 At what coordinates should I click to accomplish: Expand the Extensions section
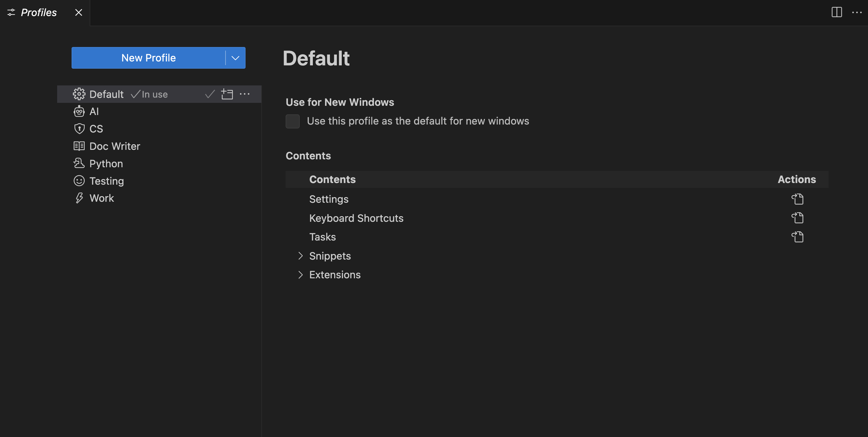301,274
